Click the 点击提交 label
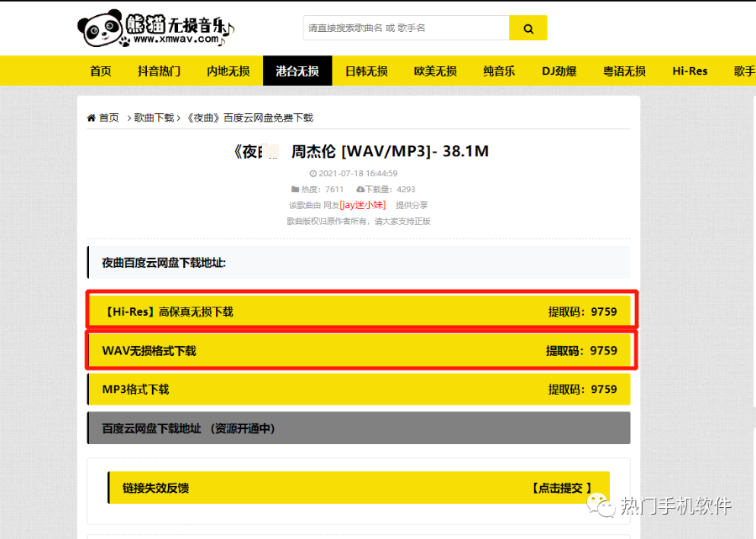This screenshot has height=539, width=756. pyautogui.click(x=562, y=488)
